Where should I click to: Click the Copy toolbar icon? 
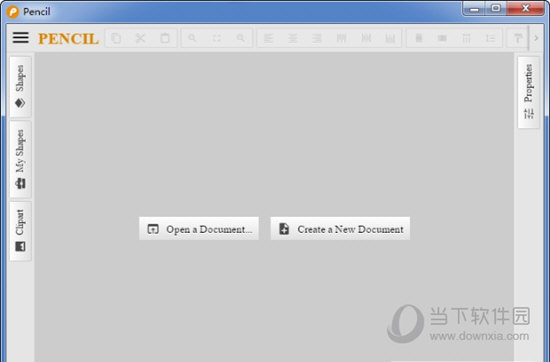click(116, 38)
